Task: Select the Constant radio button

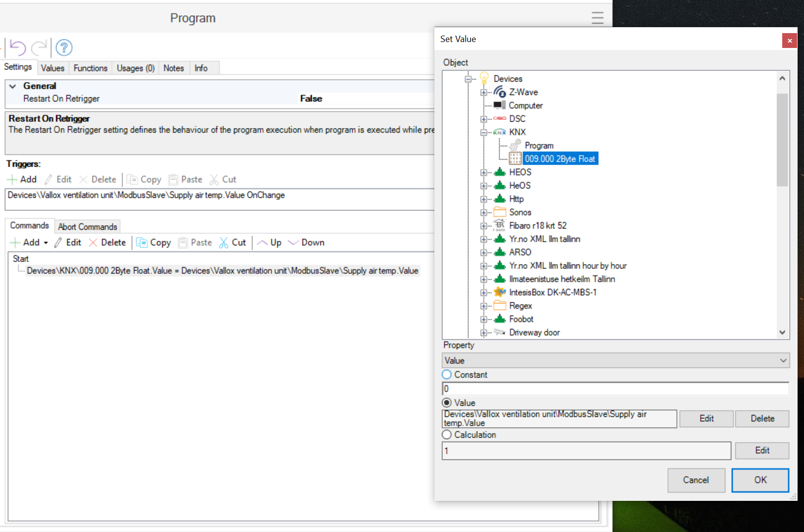Action: coord(447,375)
